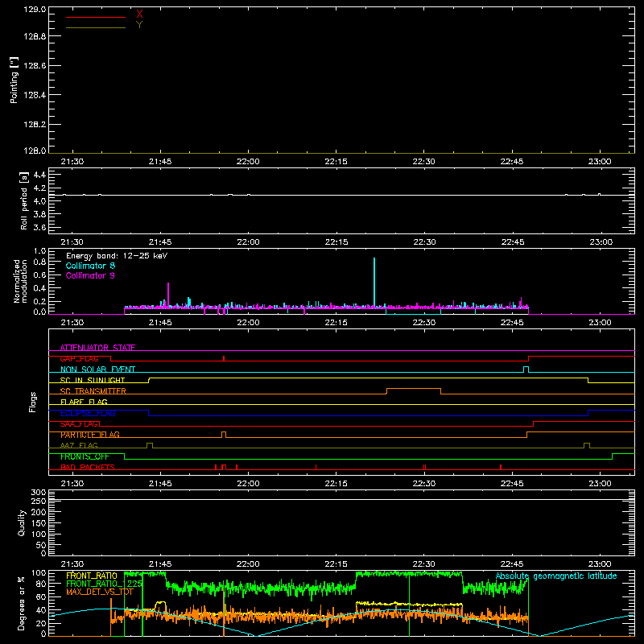Click the SC_TRANSMITTER flag label
Image resolution: width=644 pixels, height=644 pixels.
93,390
